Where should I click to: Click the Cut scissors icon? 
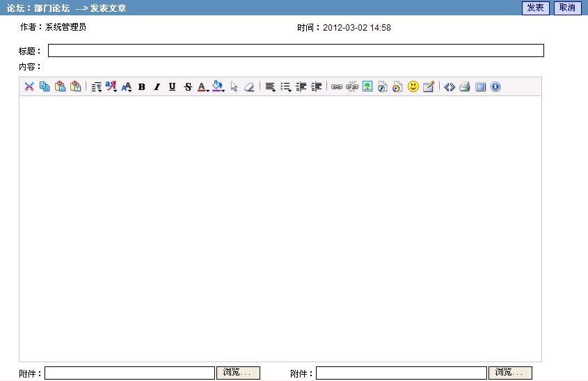point(29,87)
